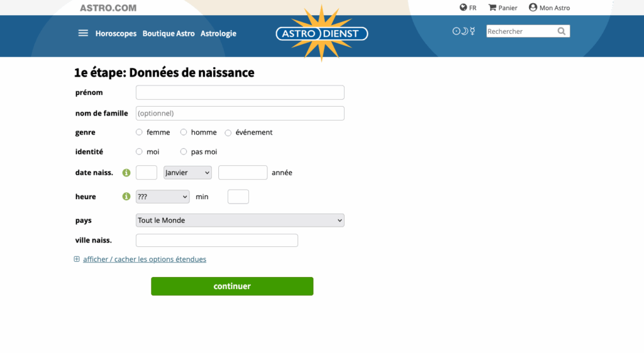The image size is (644, 353).
Task: Open the heure dropdown showing ???
Action: click(163, 197)
